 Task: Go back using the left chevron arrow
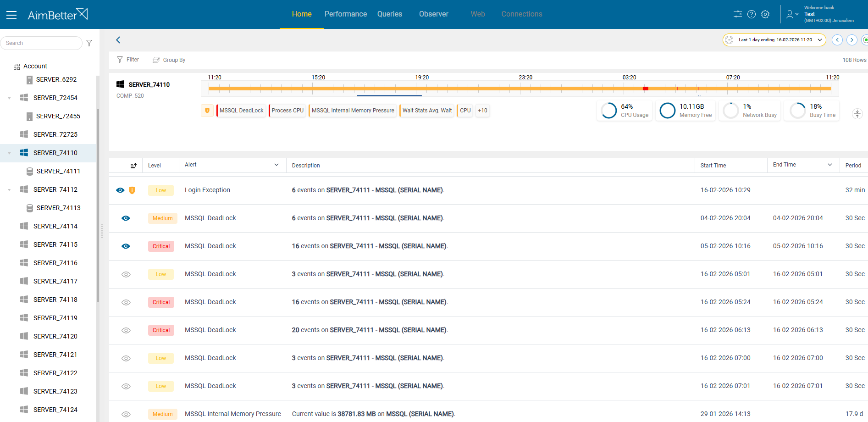tap(118, 40)
